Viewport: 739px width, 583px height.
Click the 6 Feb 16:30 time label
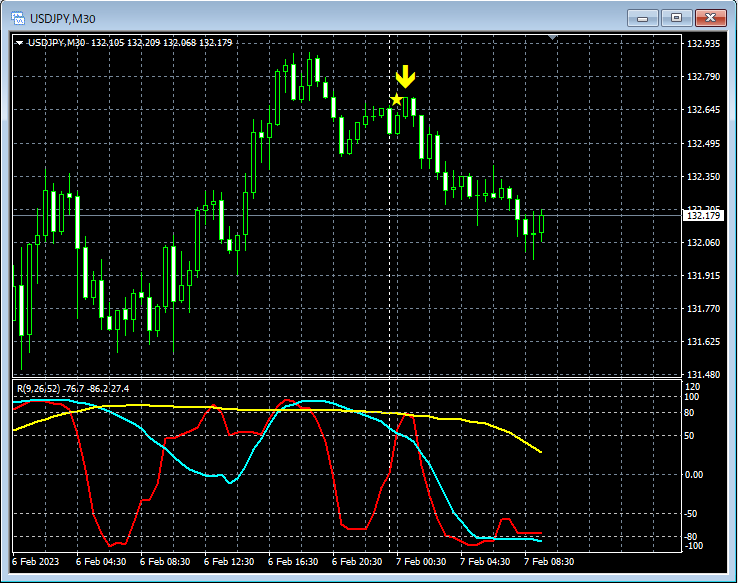point(293,562)
